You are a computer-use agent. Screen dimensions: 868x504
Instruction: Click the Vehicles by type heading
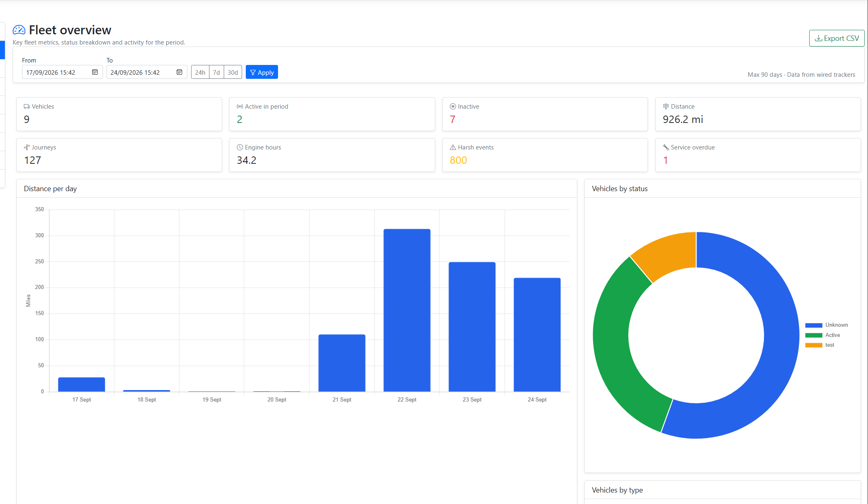(x=617, y=490)
